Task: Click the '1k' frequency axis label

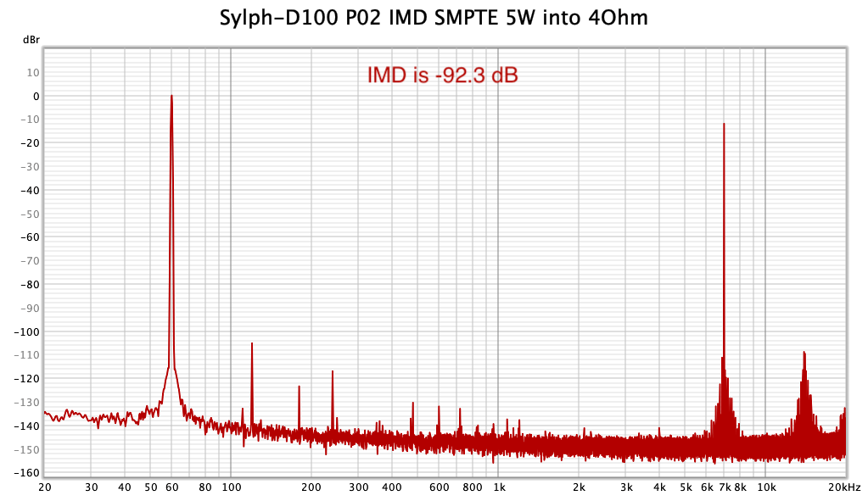Action: (x=499, y=487)
